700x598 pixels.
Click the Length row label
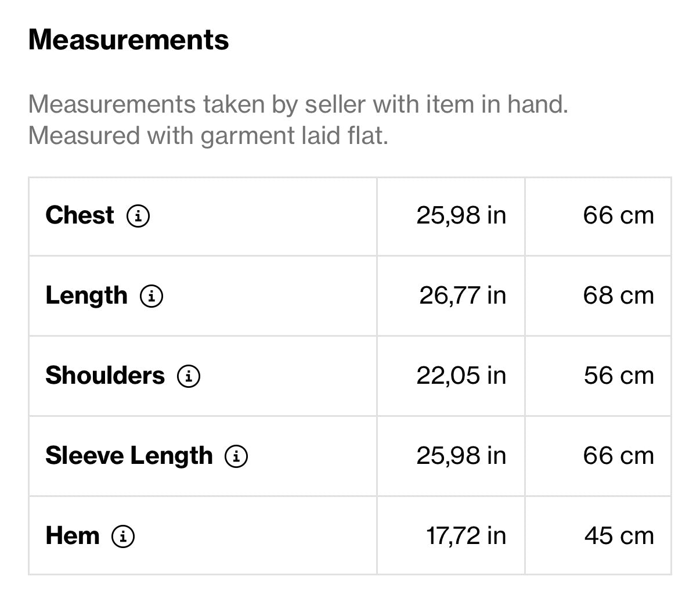(x=86, y=296)
